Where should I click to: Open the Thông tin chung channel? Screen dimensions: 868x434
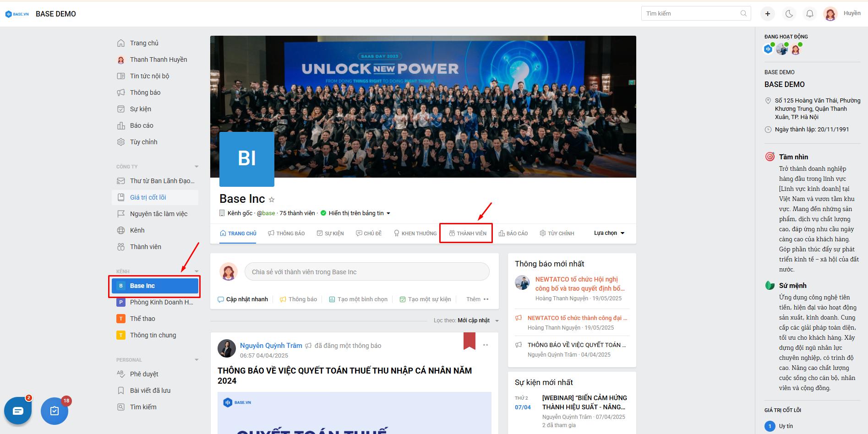click(x=153, y=335)
